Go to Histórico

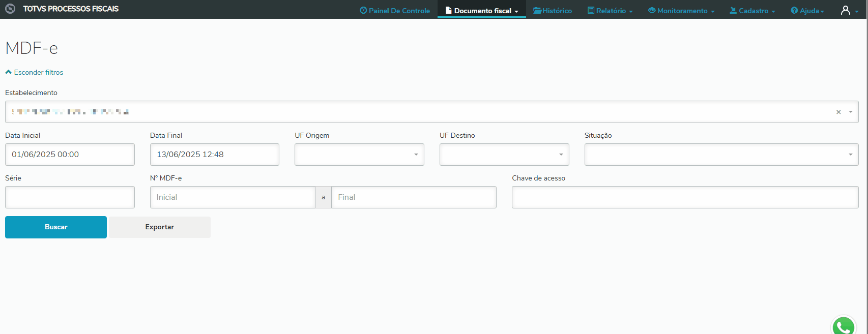[553, 11]
